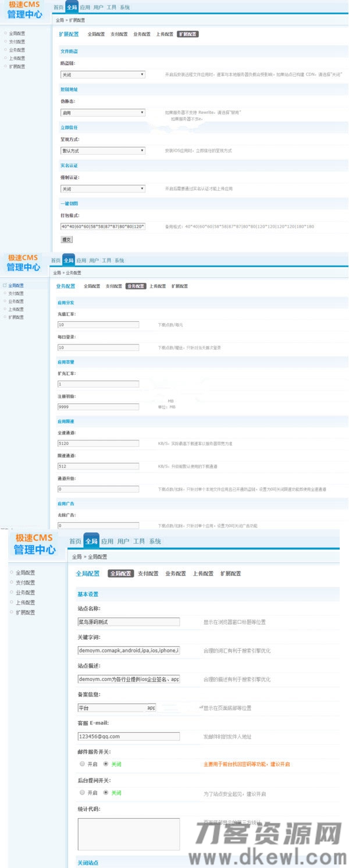Expand the 强制认证 dropdown
Screen dimensions: 349x868
click(x=102, y=189)
